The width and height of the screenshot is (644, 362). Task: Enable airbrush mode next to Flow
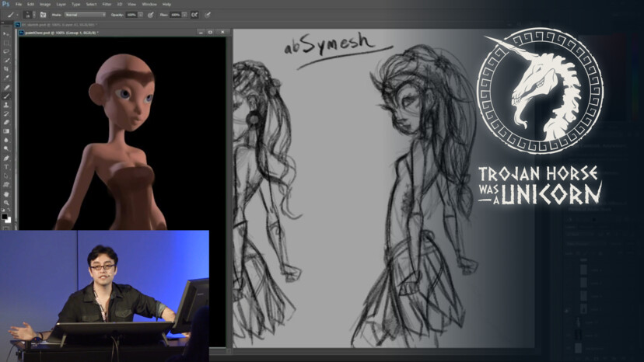pyautogui.click(x=194, y=14)
